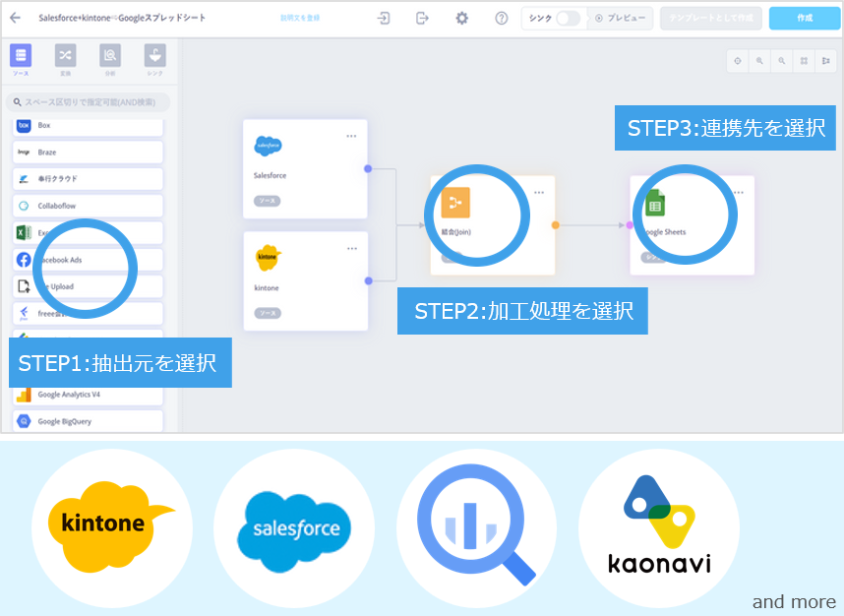Viewport: 844px width, 616px height.
Task: Click the zoom out magnifier icon
Action: click(x=782, y=61)
